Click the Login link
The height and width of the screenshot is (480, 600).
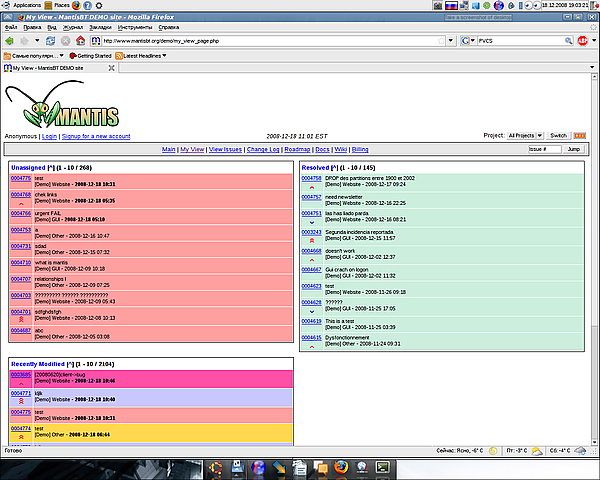pos(49,136)
